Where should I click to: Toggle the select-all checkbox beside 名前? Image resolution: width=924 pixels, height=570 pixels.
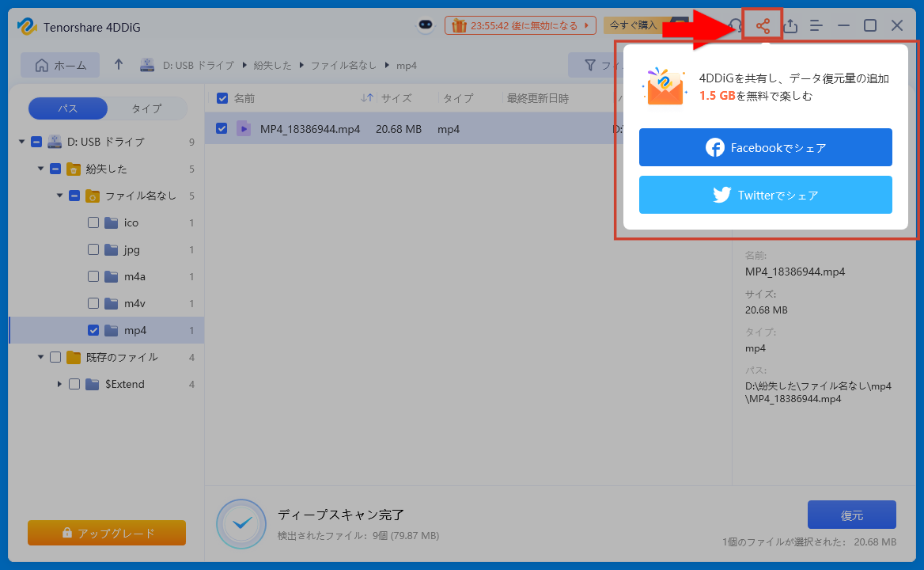tap(222, 98)
